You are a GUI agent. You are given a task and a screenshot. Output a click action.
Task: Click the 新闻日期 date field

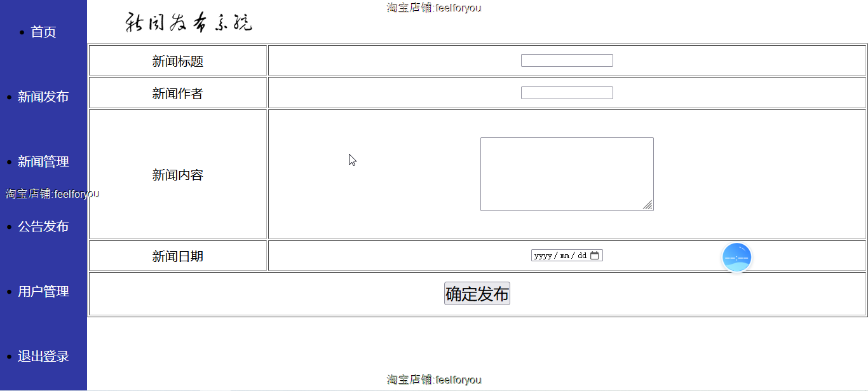pos(567,256)
